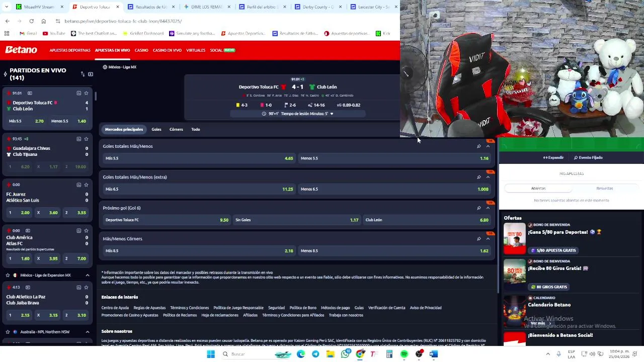Star the Club América vs Atlas match

point(86,230)
